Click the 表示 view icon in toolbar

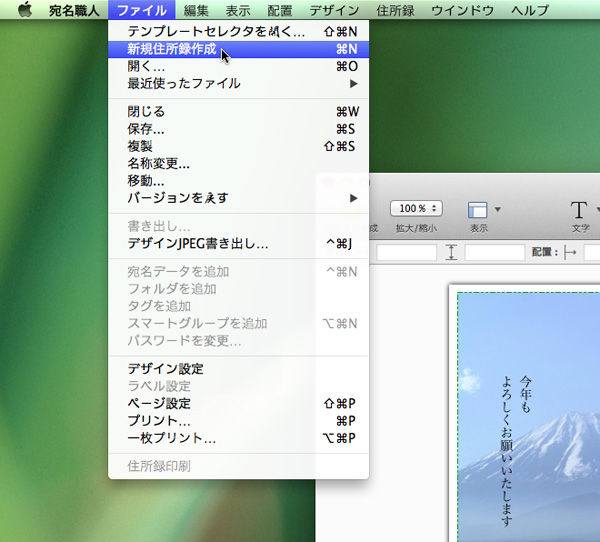coord(477,209)
